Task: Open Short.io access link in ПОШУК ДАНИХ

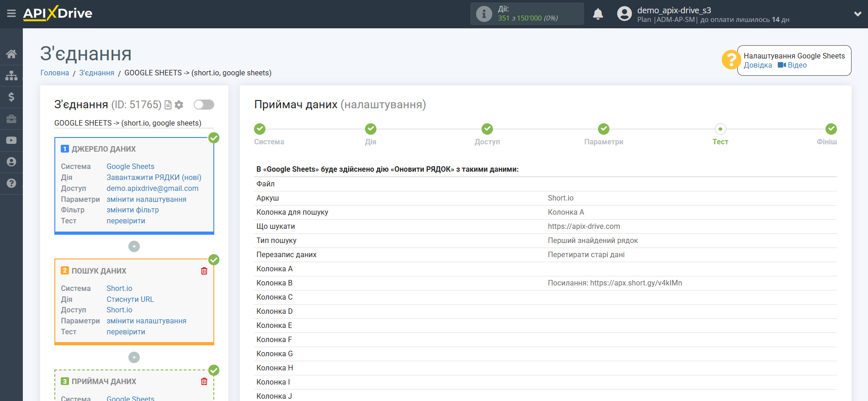Action: [x=120, y=310]
